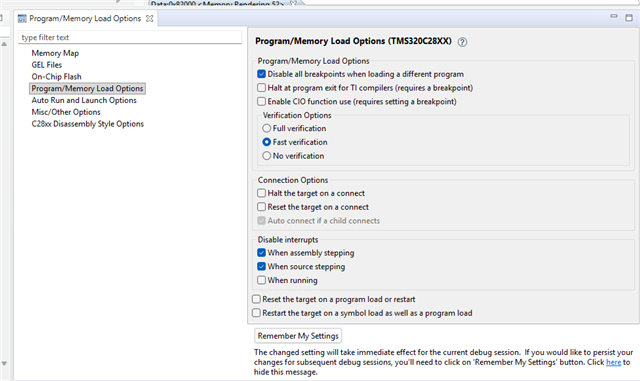
Task: Enable Halt at program exit for TI compilers
Action: [262, 87]
